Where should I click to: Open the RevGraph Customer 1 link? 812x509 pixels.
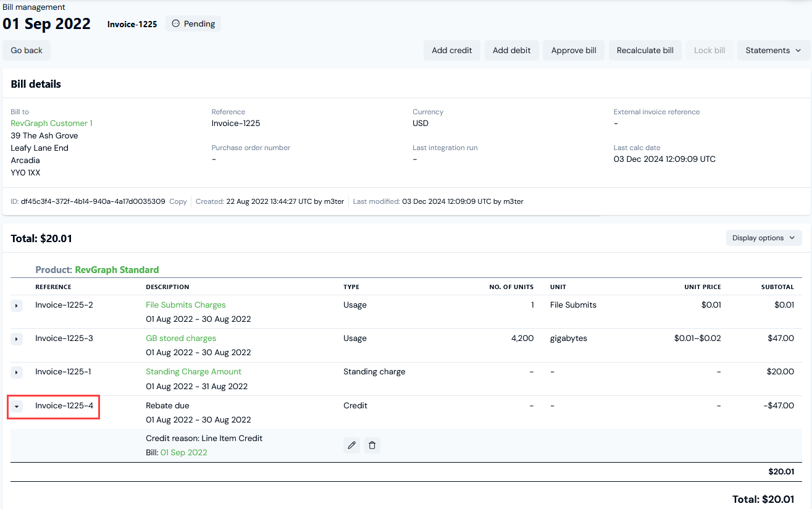51,124
